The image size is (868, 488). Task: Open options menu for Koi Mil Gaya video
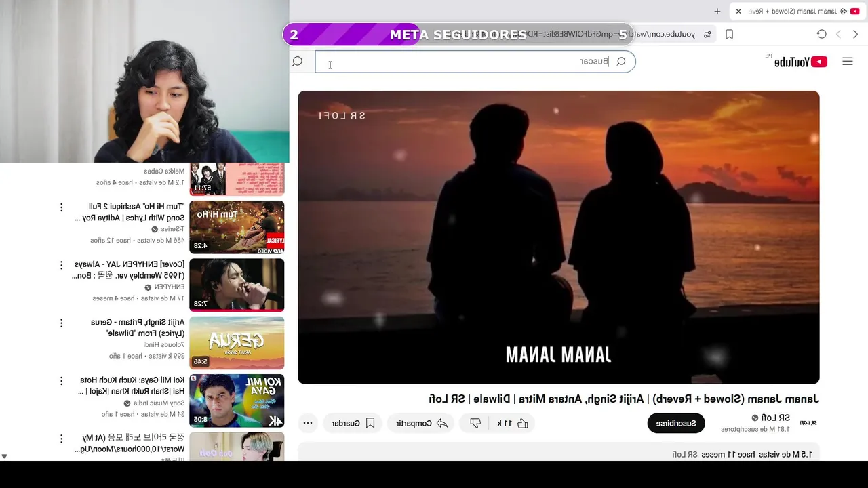[x=61, y=381]
